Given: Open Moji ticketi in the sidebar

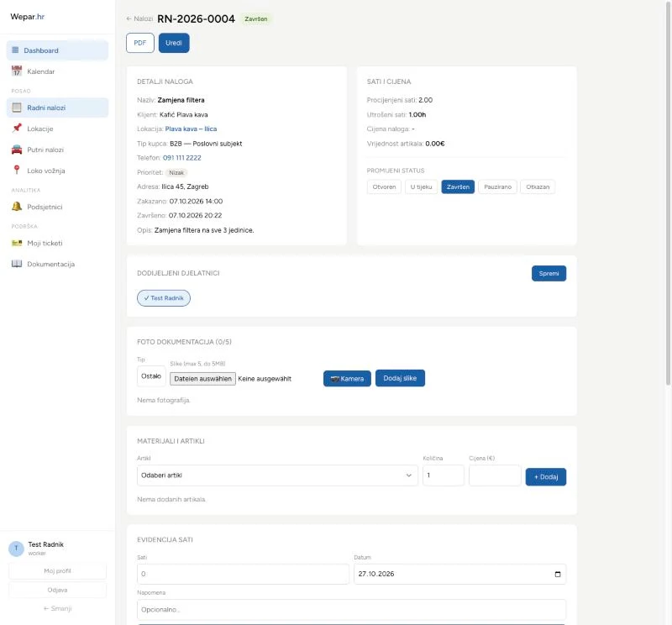Looking at the screenshot, I should (x=57, y=243).
